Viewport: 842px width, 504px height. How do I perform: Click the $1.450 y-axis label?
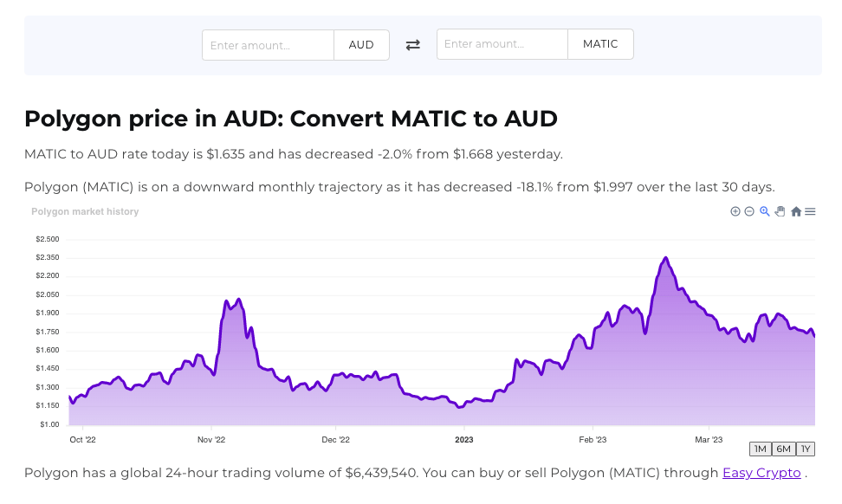[48, 368]
